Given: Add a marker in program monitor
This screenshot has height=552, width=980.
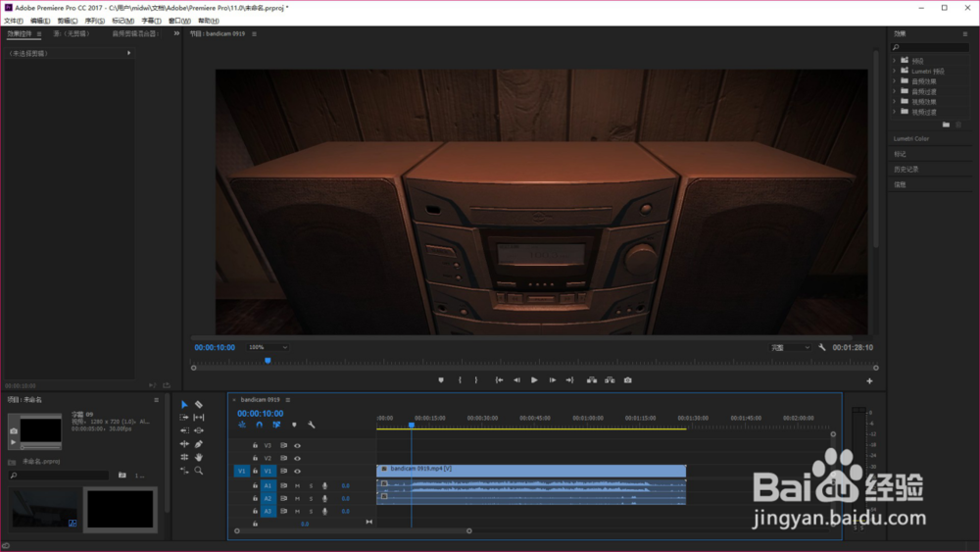Looking at the screenshot, I should pyautogui.click(x=441, y=379).
